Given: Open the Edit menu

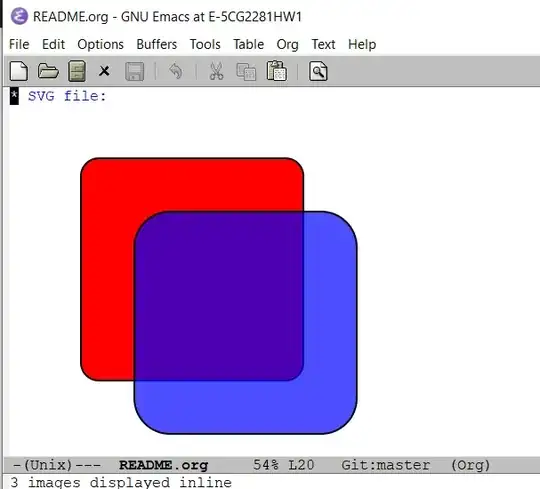Looking at the screenshot, I should (53, 44).
